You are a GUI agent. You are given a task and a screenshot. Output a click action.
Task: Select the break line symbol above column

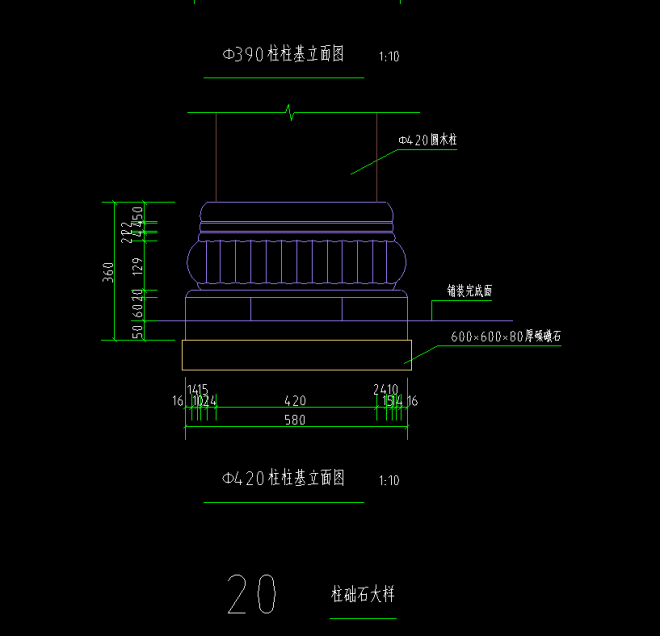[x=290, y=111]
